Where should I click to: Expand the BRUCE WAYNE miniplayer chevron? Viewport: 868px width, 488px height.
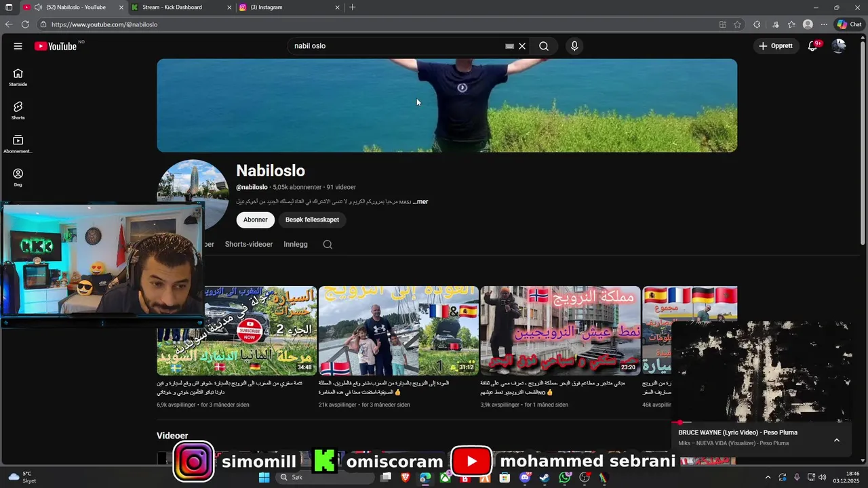[837, 440]
